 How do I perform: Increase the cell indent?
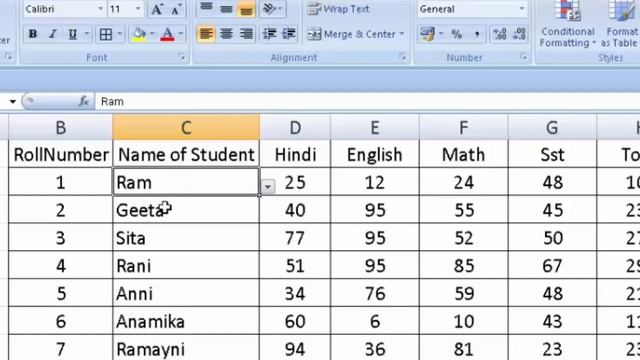pyautogui.click(x=289, y=34)
